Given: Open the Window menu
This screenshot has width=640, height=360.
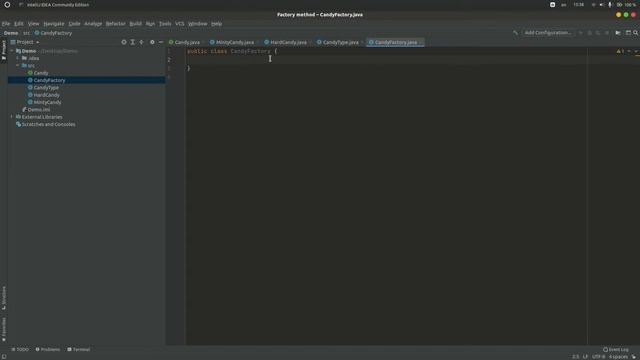Looking at the screenshot, I should pos(198,24).
